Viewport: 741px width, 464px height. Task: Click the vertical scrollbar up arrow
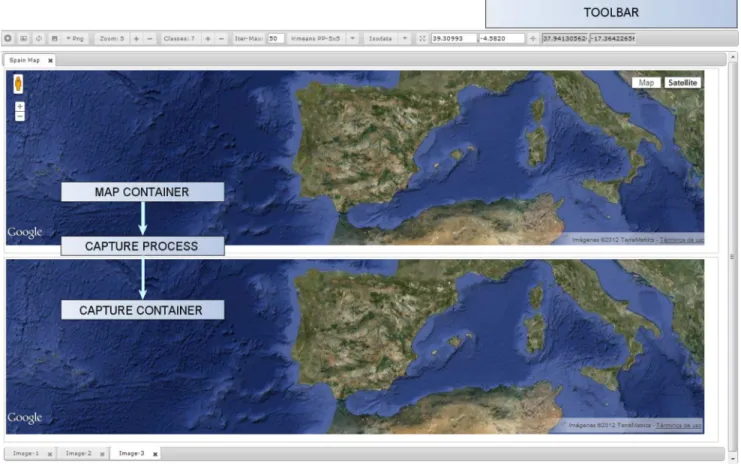pyautogui.click(x=733, y=57)
